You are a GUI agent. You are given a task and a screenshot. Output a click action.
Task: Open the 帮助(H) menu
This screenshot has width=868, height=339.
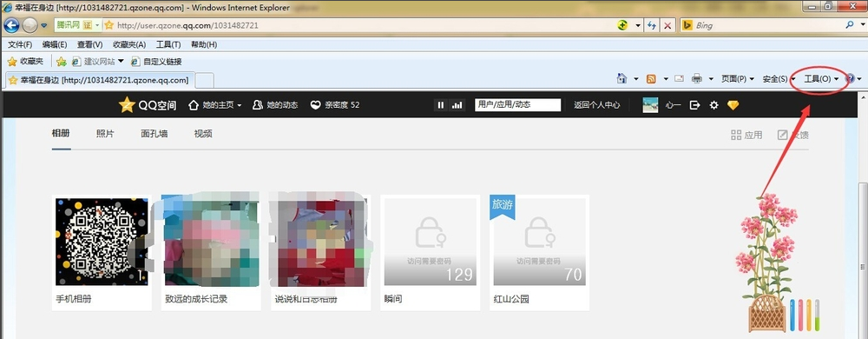tap(204, 44)
